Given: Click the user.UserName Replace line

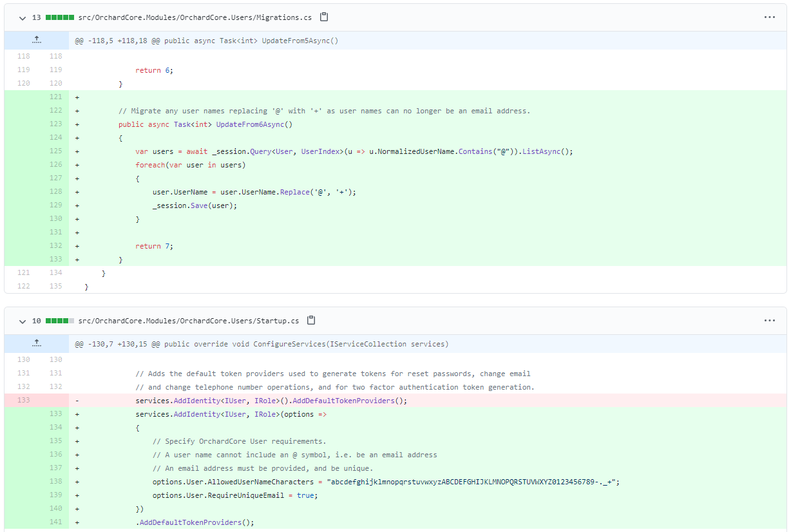Looking at the screenshot, I should (x=254, y=192).
